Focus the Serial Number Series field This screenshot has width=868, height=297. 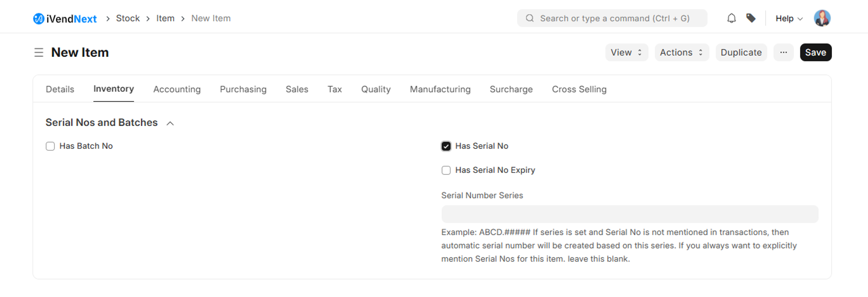pyautogui.click(x=629, y=214)
